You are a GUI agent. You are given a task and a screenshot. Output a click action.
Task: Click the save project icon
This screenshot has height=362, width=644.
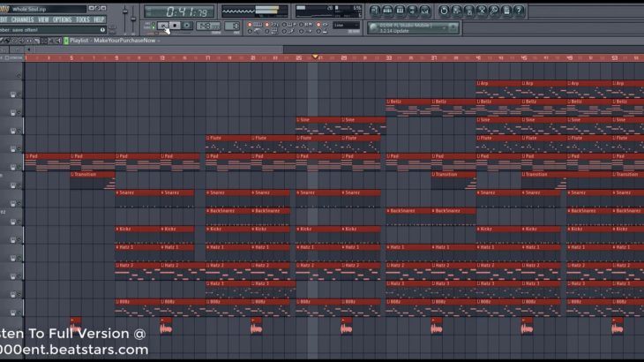456,11
